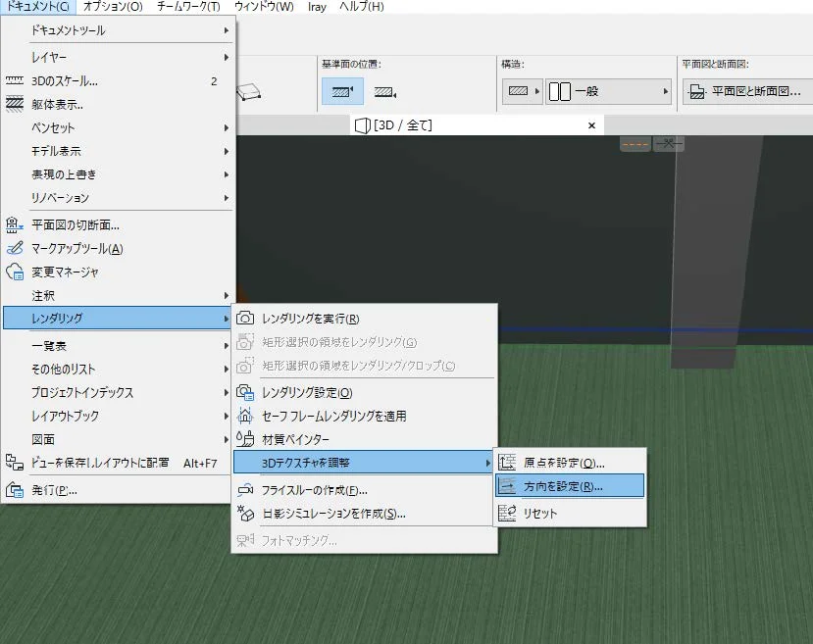Close the [3D / 全て] tab
The height and width of the screenshot is (644, 813).
(591, 125)
